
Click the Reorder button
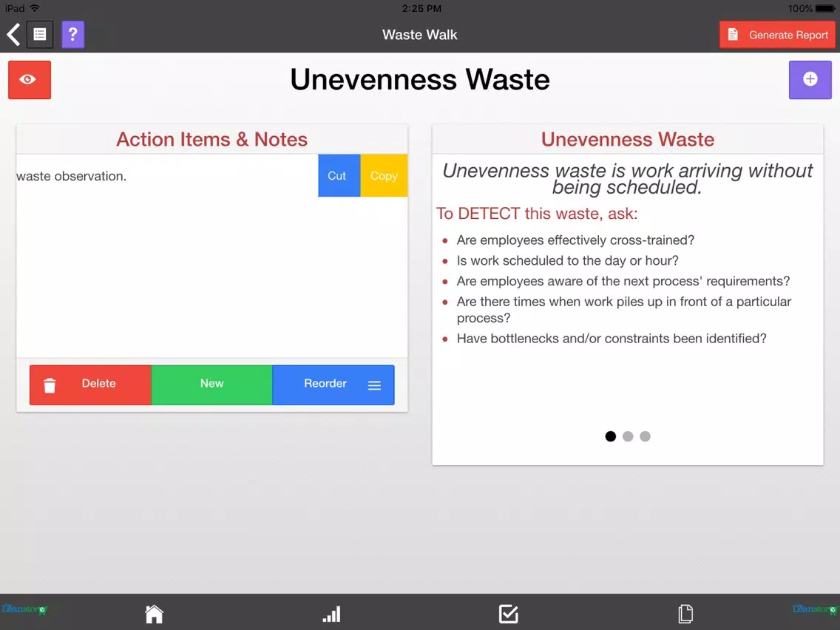pyautogui.click(x=333, y=385)
